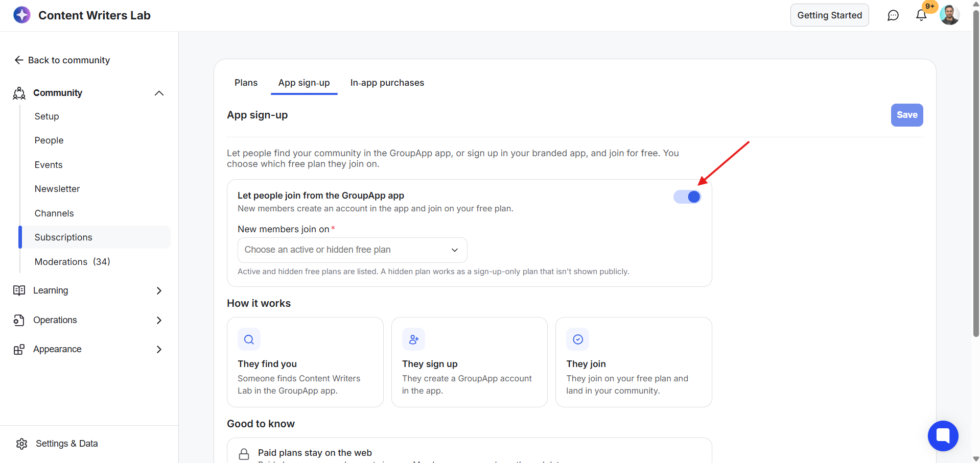Viewport: 980px width, 463px height.
Task: Click the Settings & Data gear icon
Action: point(21,444)
